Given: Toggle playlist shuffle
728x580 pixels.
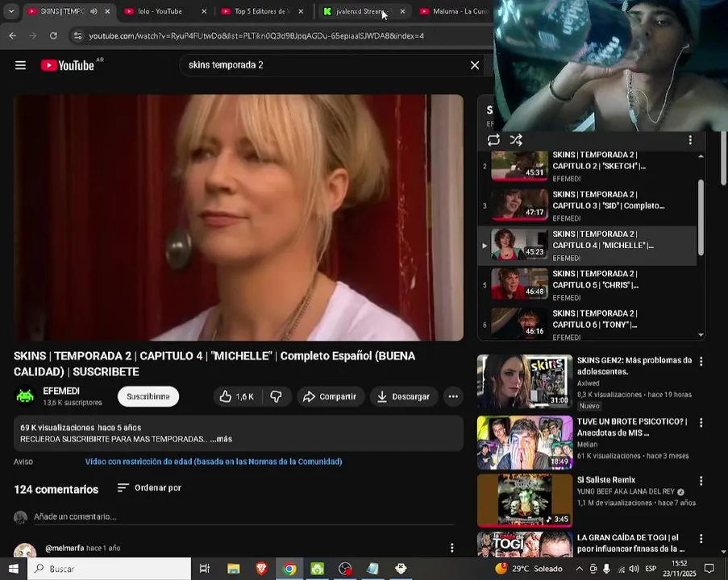Looking at the screenshot, I should pos(516,139).
